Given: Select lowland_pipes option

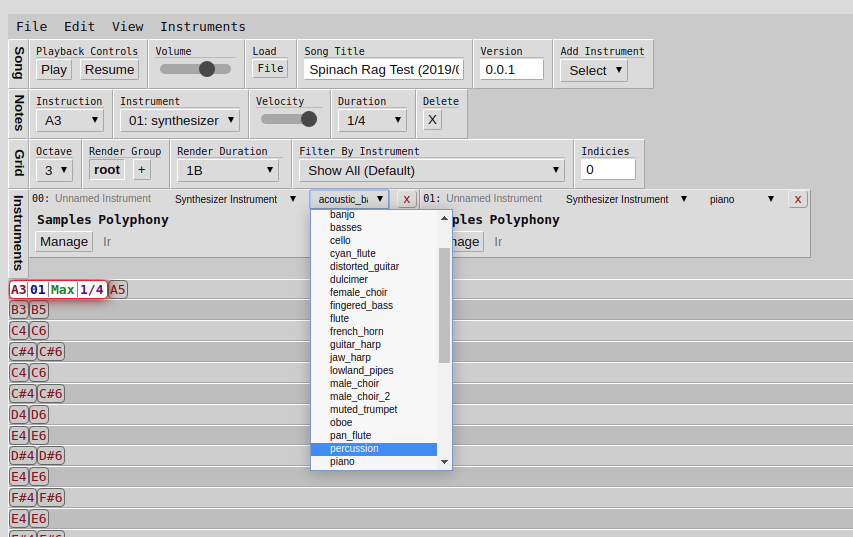Looking at the screenshot, I should point(374,371).
